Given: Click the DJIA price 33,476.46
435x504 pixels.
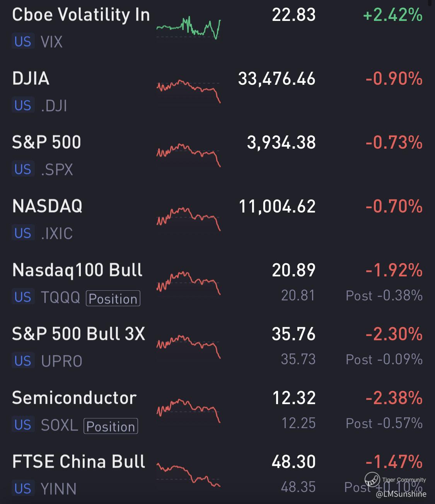Looking at the screenshot, I should pos(277,79).
